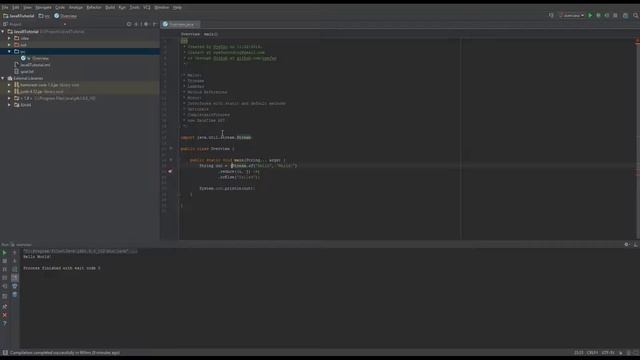
Task: Expand the hamcrest-core jar library
Action: click(9, 85)
